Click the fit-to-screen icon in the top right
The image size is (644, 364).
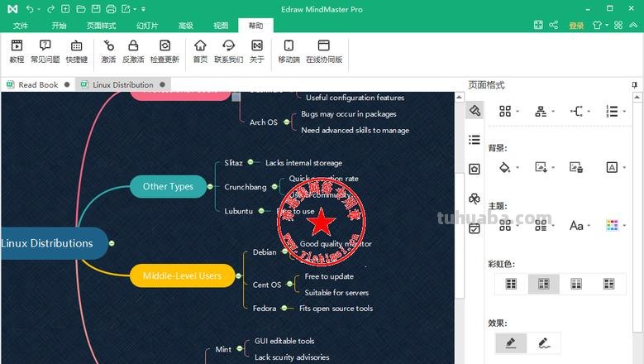coord(538,25)
